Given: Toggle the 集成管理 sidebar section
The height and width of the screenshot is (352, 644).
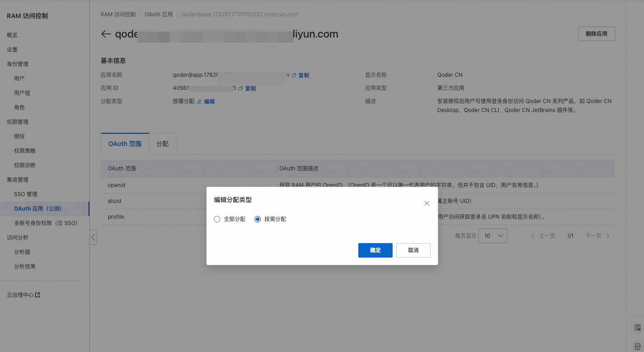Looking at the screenshot, I should coord(18,180).
